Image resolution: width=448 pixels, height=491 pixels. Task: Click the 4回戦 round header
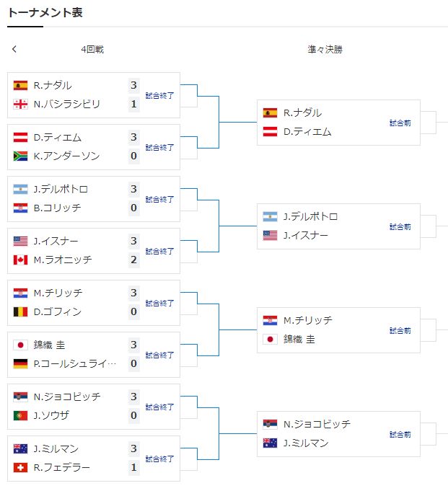[92, 50]
